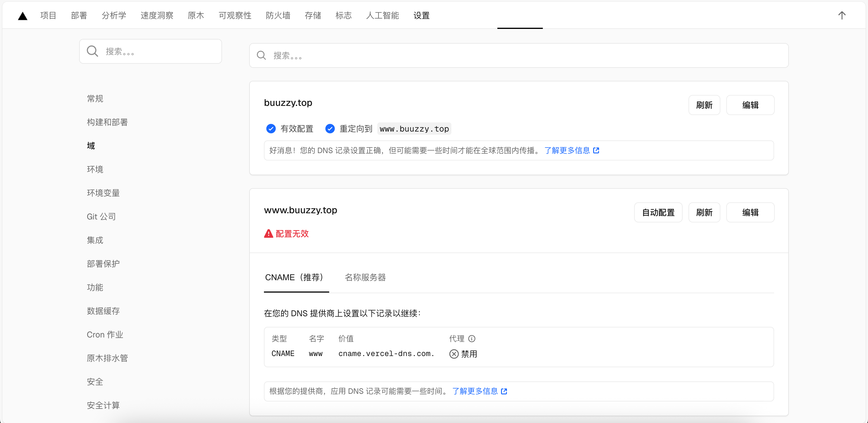
Task: Click the www.buuzzy.top domain heading
Action: coord(301,210)
